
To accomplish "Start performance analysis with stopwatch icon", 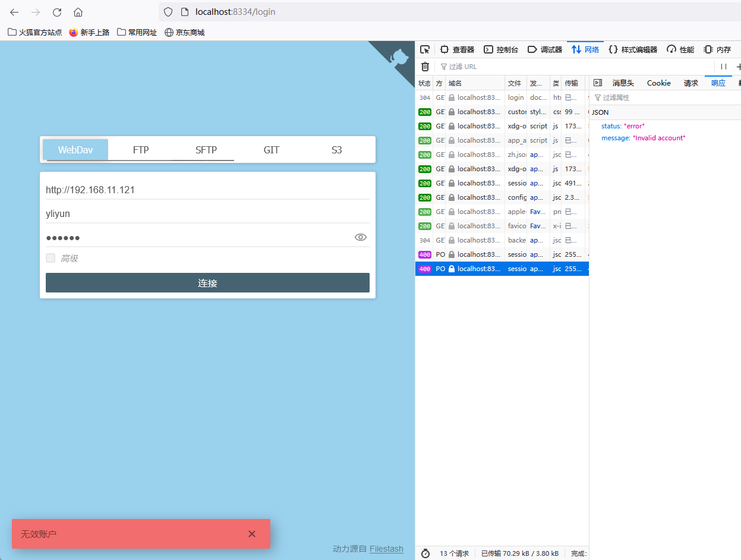I will pyautogui.click(x=425, y=553).
